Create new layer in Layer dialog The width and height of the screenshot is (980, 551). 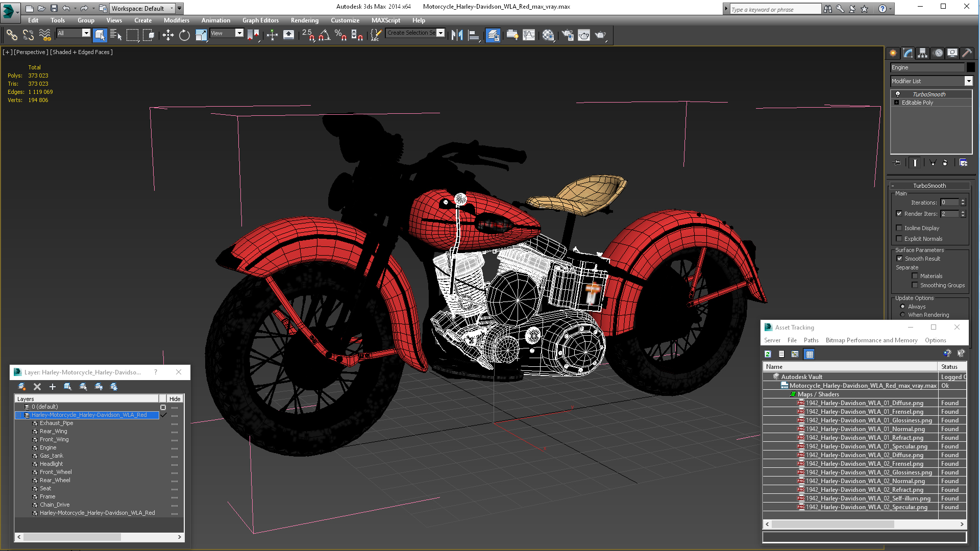(22, 387)
